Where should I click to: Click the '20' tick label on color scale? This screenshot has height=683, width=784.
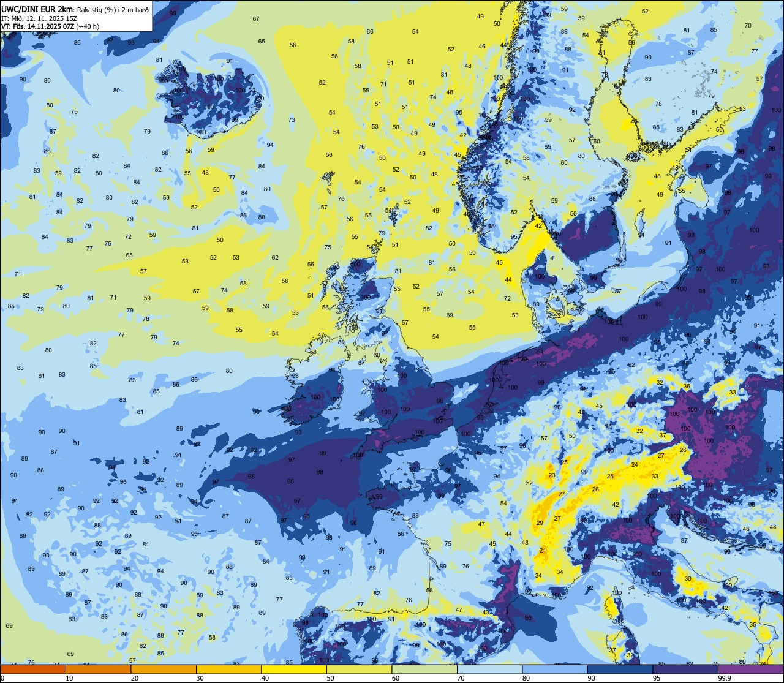pos(135,678)
